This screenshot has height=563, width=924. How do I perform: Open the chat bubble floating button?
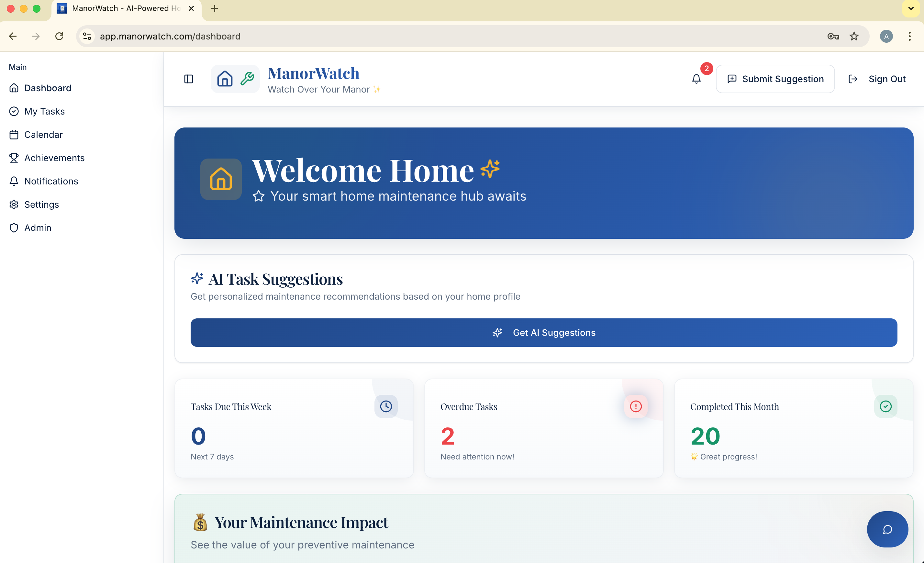click(x=887, y=529)
